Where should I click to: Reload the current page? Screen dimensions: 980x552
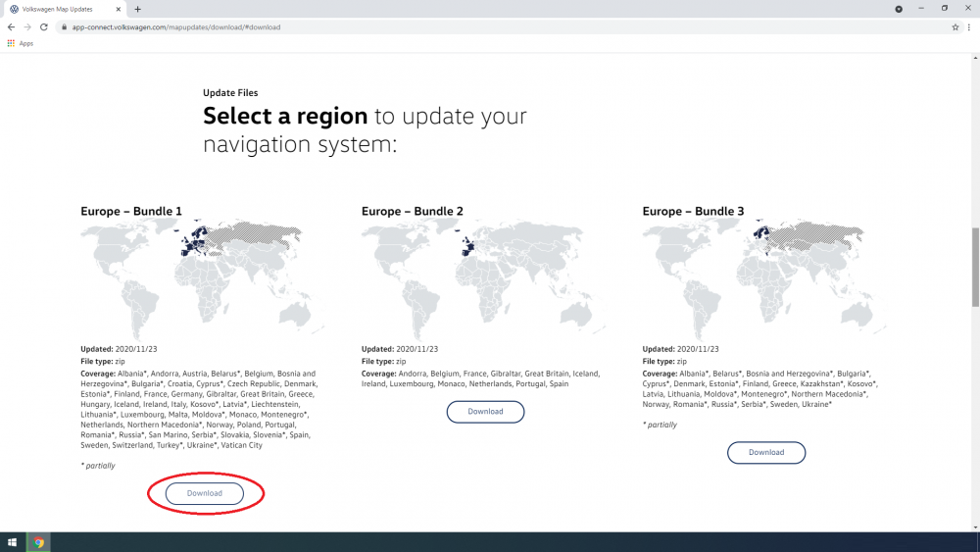(x=44, y=26)
